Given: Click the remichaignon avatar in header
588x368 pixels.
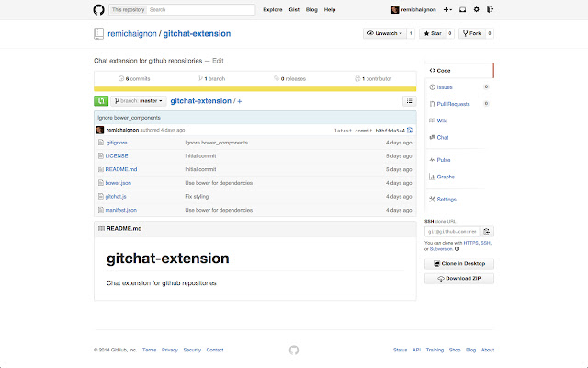Looking at the screenshot, I should click(395, 10).
